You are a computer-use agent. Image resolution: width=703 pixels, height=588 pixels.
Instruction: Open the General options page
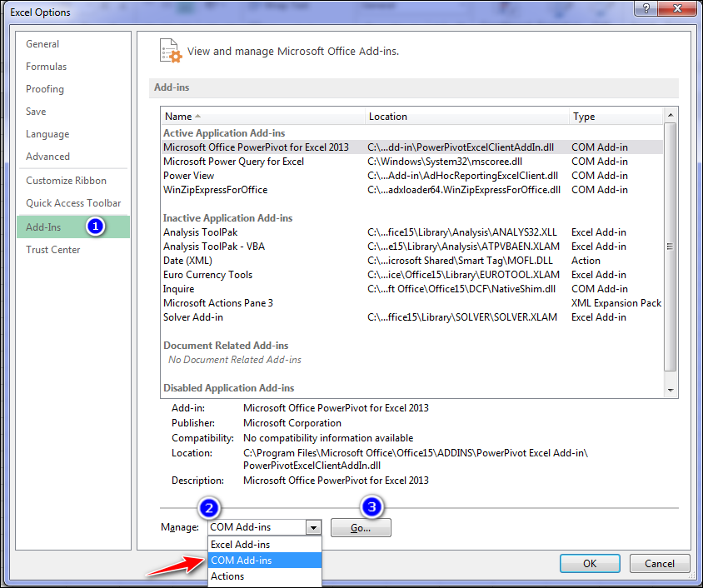tap(42, 43)
